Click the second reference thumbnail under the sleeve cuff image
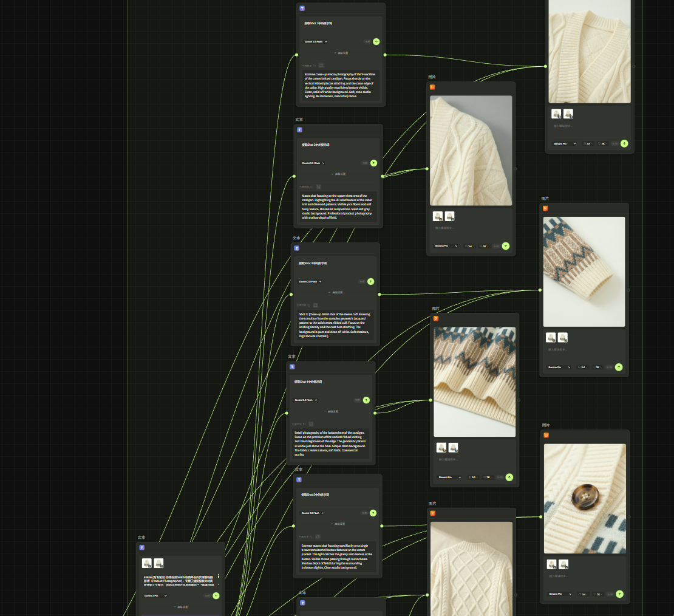 [563, 337]
